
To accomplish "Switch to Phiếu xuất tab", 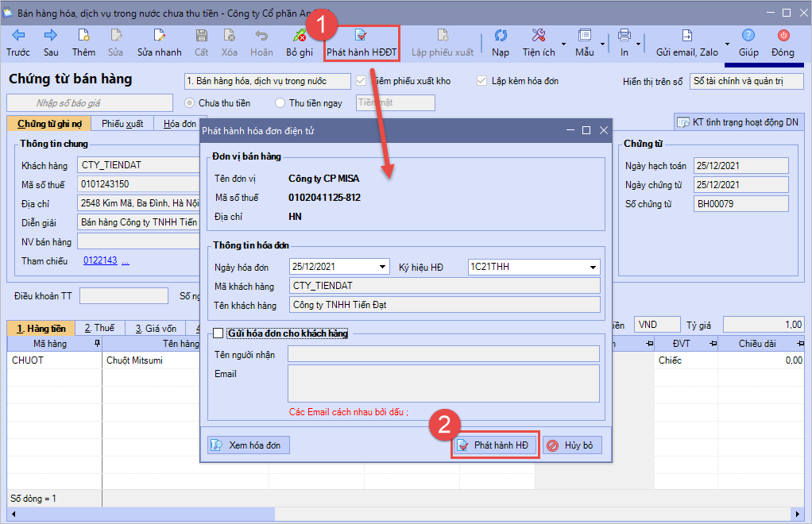I will (x=122, y=124).
